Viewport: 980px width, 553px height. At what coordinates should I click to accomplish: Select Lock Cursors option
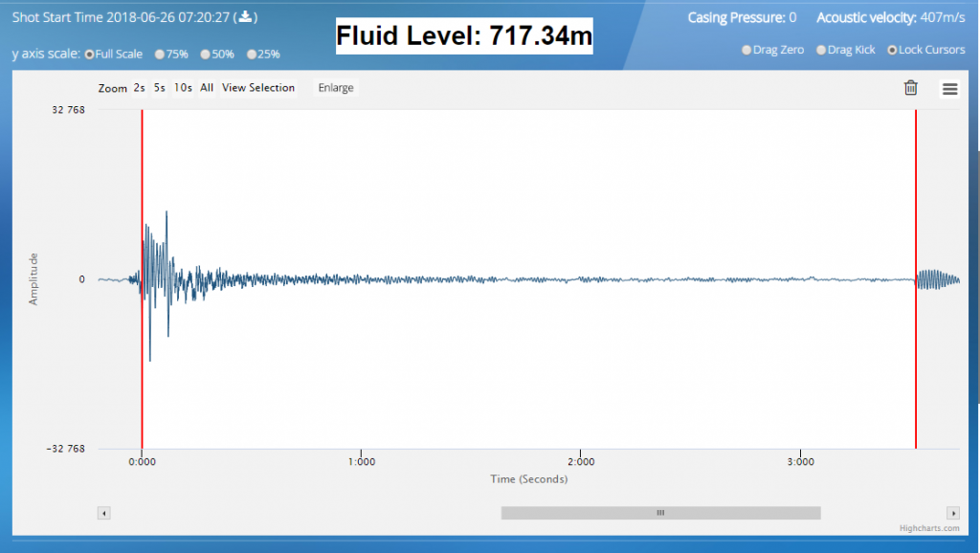pos(892,50)
